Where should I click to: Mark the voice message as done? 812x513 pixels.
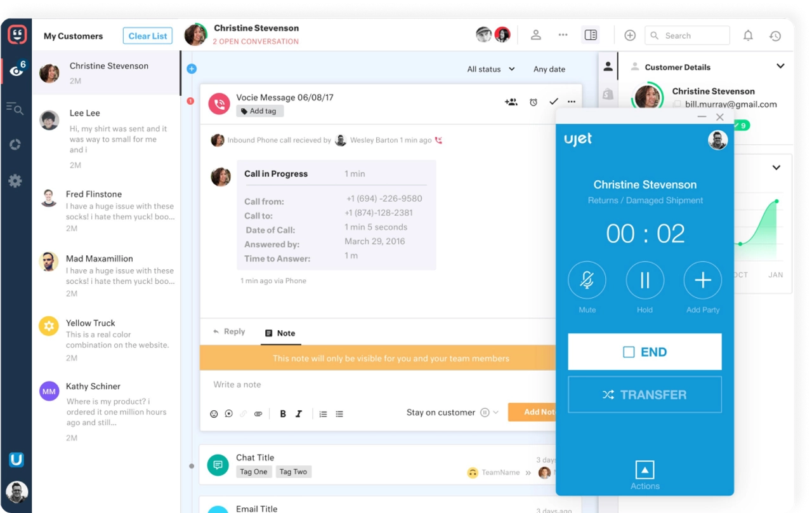point(553,100)
